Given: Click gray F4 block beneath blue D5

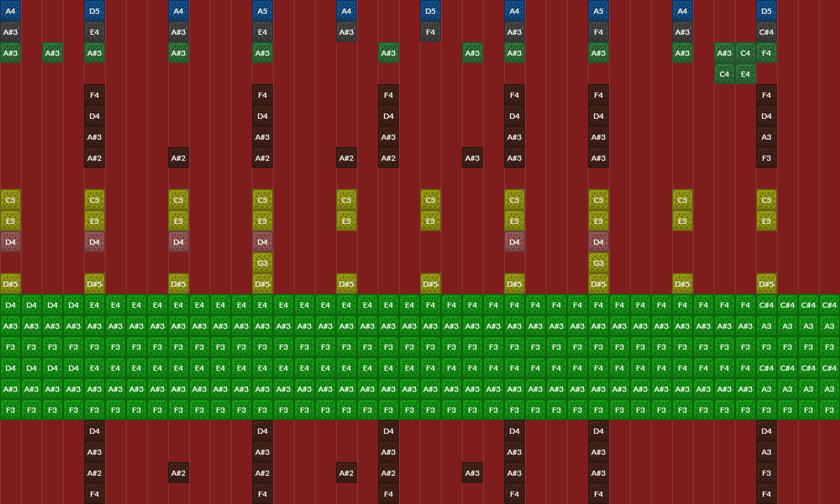Looking at the screenshot, I should (430, 32).
